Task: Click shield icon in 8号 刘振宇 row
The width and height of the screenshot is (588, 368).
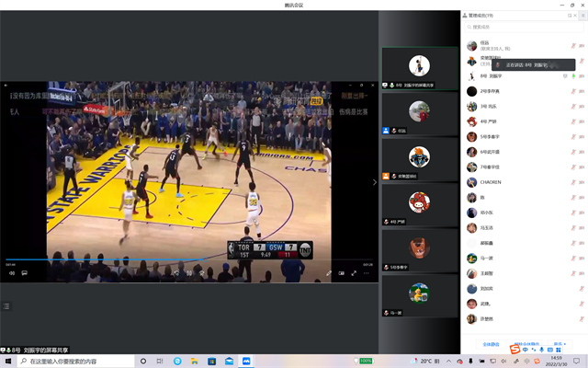Action: point(565,75)
